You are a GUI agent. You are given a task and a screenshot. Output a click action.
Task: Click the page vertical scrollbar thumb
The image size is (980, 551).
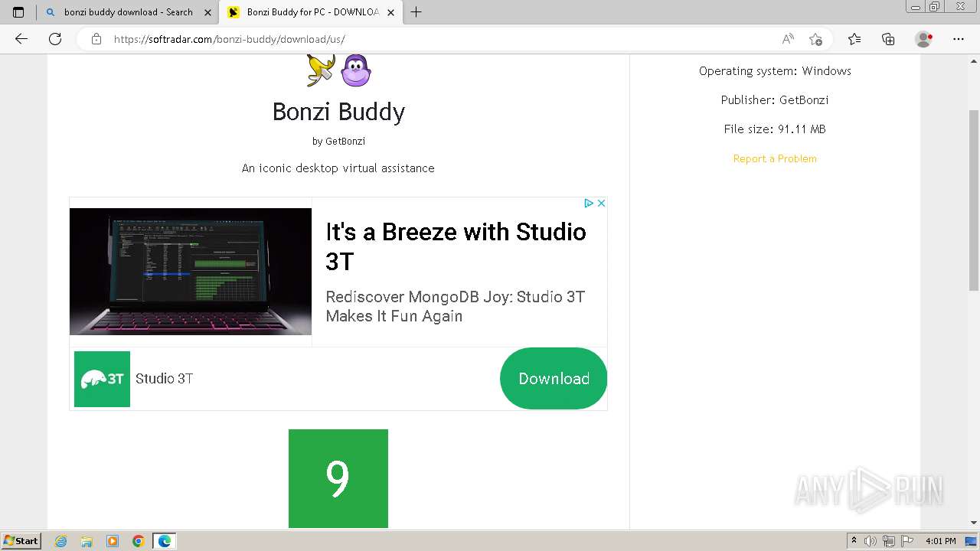coord(974,199)
